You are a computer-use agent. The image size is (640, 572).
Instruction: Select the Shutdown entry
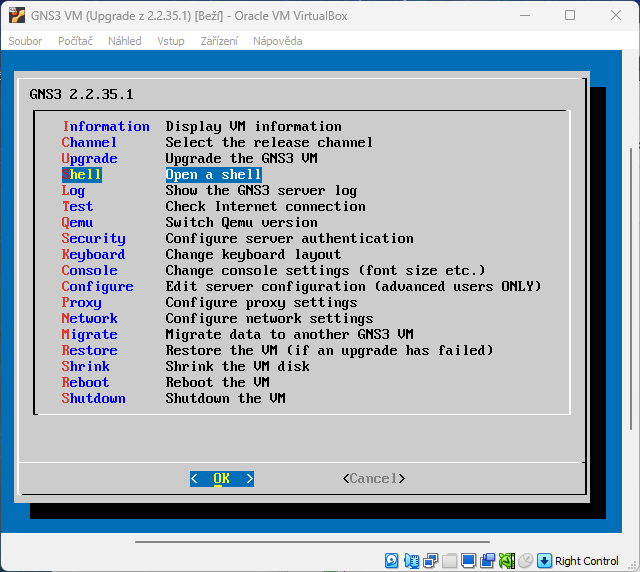click(x=93, y=398)
